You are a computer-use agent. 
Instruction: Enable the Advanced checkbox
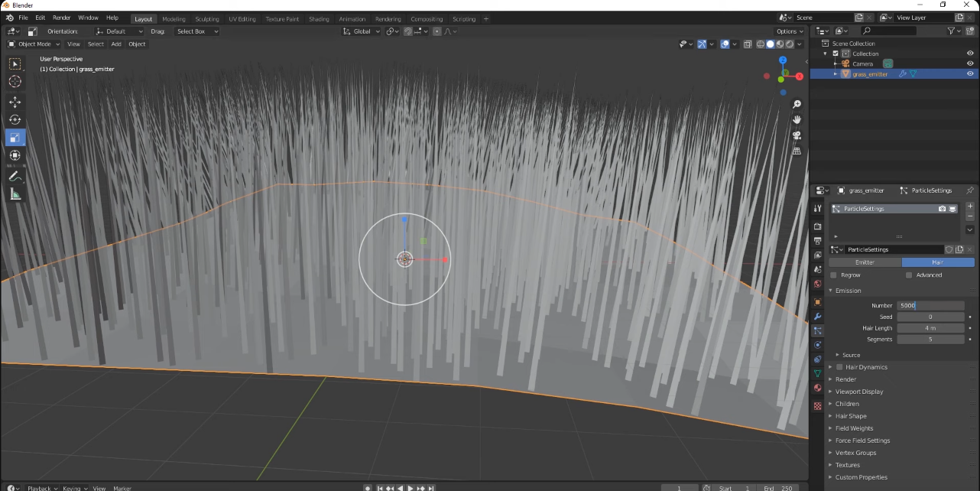click(908, 275)
